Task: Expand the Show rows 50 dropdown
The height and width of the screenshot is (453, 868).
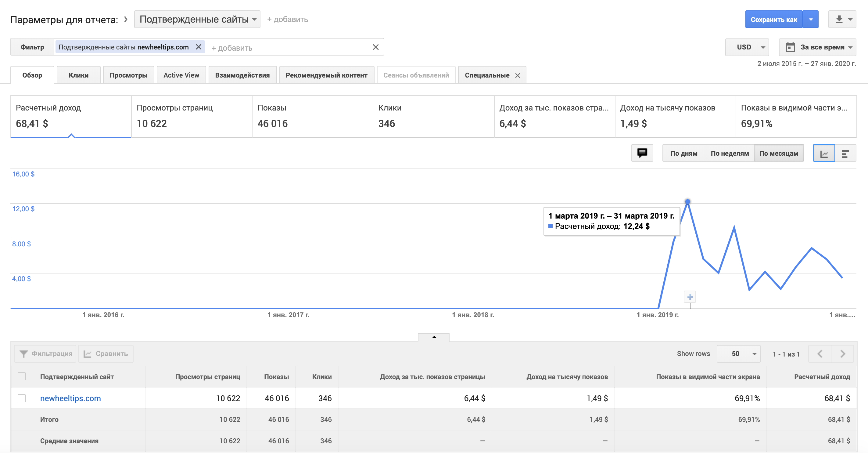Action: point(738,353)
